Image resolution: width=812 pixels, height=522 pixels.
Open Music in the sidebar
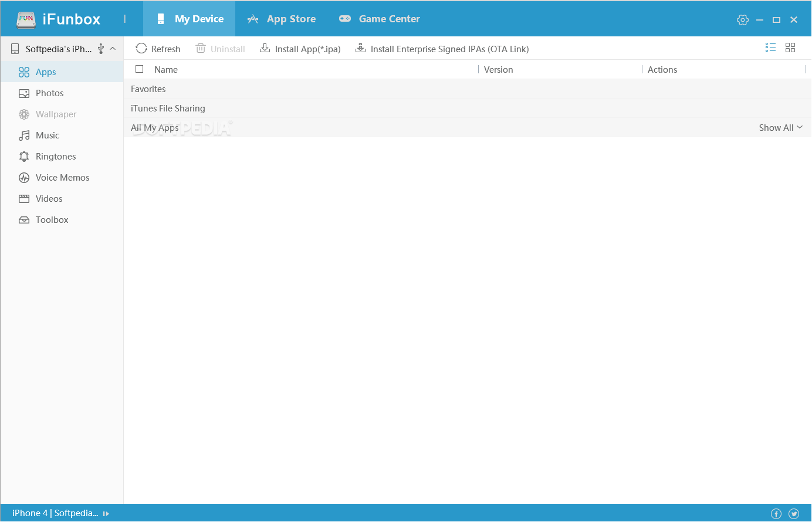tap(62, 135)
